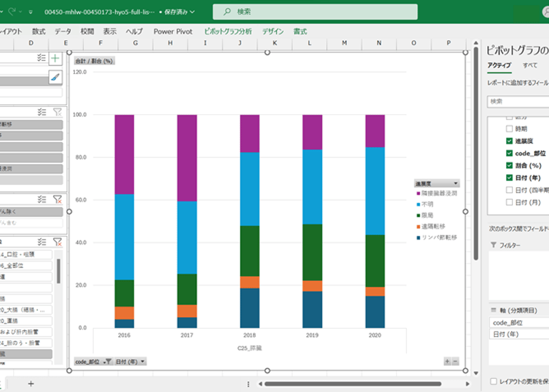Click the sheet tab bar splitter dots
Viewport: 549px width, 392px height.
[248, 384]
